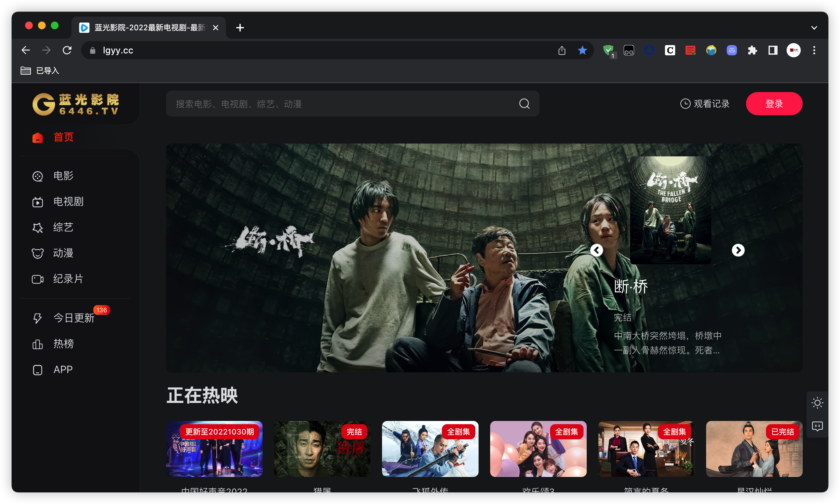Open APP download page in sidebar
This screenshot has height=504, width=840.
pyautogui.click(x=53, y=369)
